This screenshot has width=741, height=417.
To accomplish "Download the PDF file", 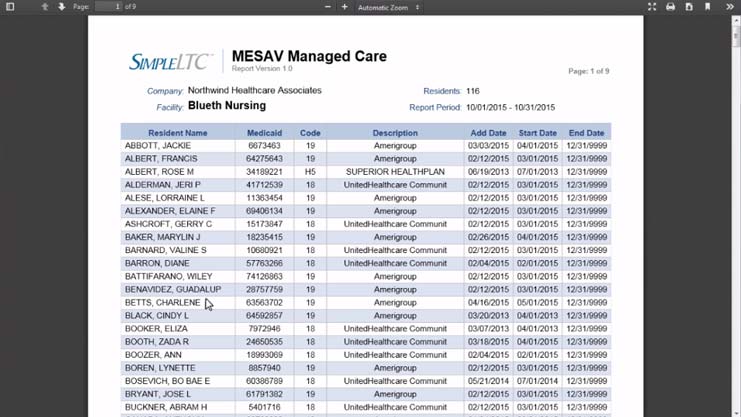I will (x=688, y=7).
